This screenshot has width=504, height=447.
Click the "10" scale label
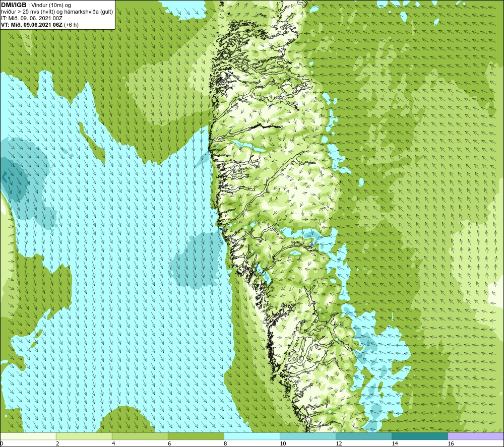pos(283,443)
